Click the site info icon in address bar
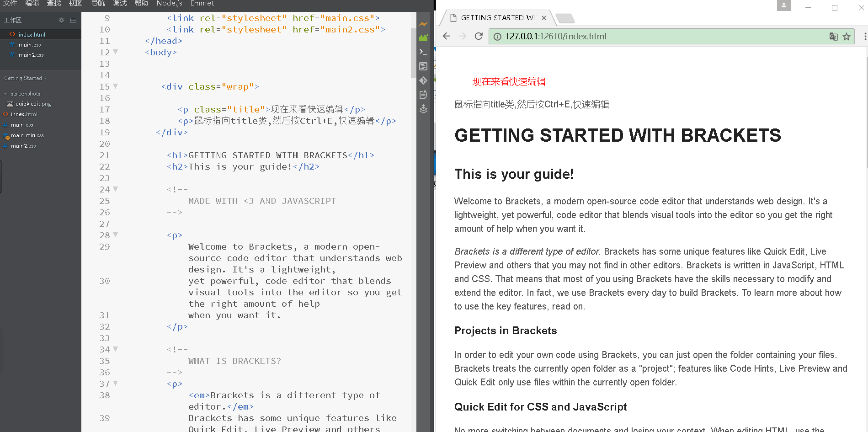This screenshot has height=432, width=868. click(x=497, y=37)
